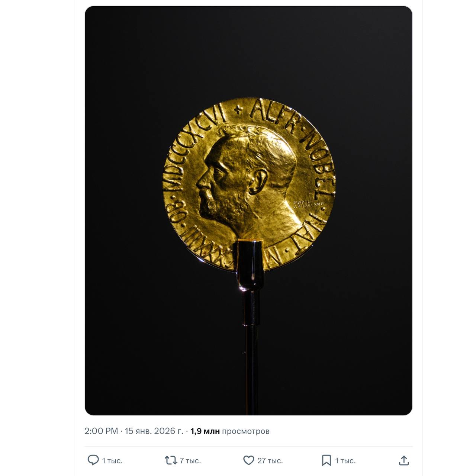470x476 pixels.
Task: Click the small engraver signature on the medal
Action: pos(309,204)
